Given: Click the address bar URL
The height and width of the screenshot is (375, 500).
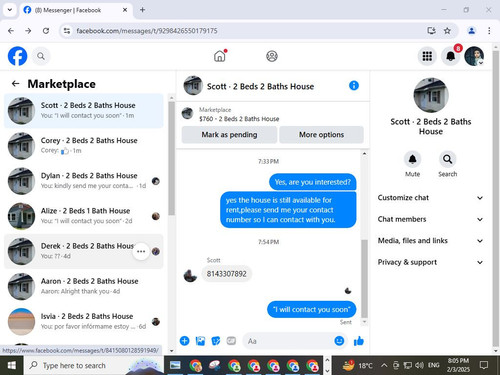Looking at the screenshot, I should (x=147, y=31).
